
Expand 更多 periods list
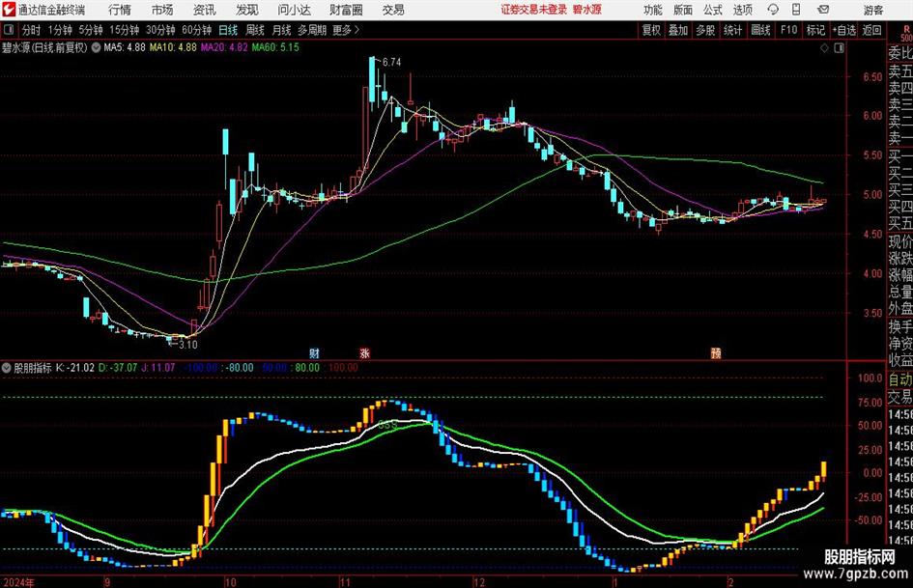346,30
